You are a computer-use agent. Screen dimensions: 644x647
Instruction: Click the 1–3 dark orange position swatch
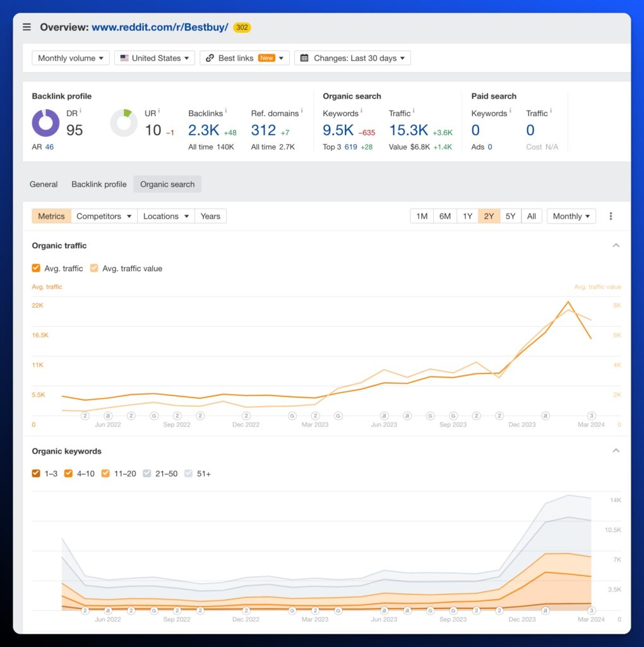pos(36,473)
